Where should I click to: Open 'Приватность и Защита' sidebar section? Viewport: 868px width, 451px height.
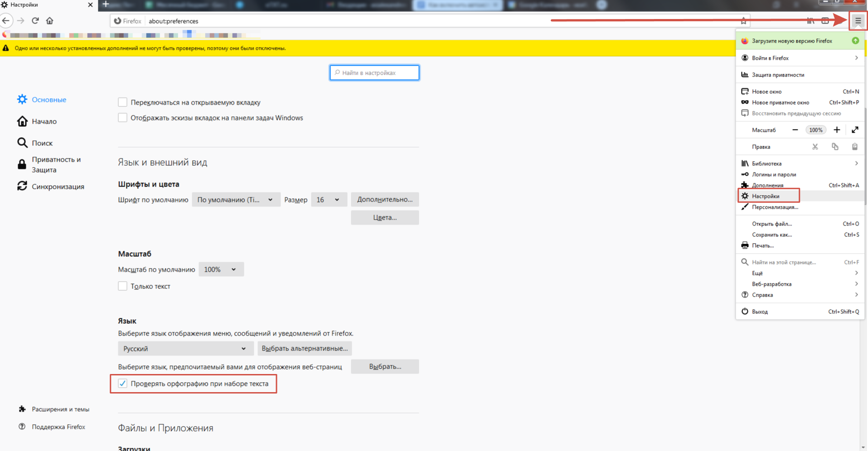[56, 164]
